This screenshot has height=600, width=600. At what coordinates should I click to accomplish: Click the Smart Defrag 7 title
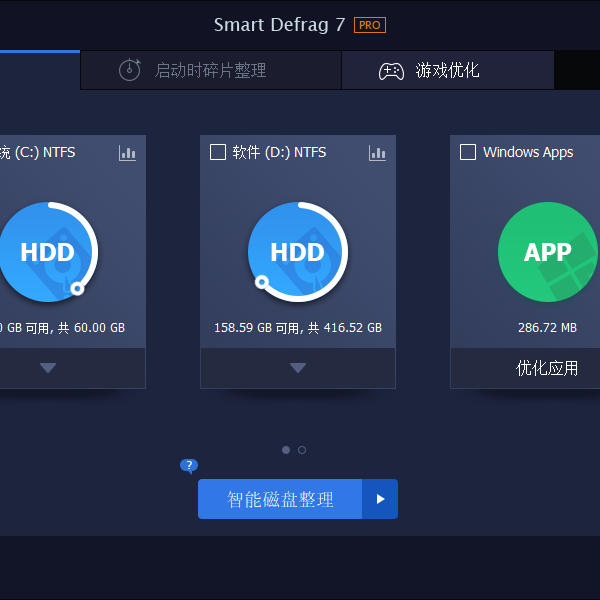coord(279,25)
